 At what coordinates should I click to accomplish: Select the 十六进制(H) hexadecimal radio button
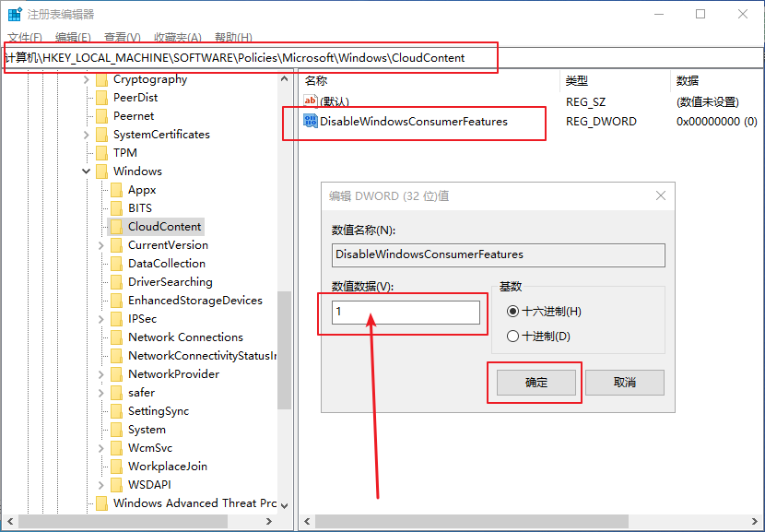click(513, 312)
